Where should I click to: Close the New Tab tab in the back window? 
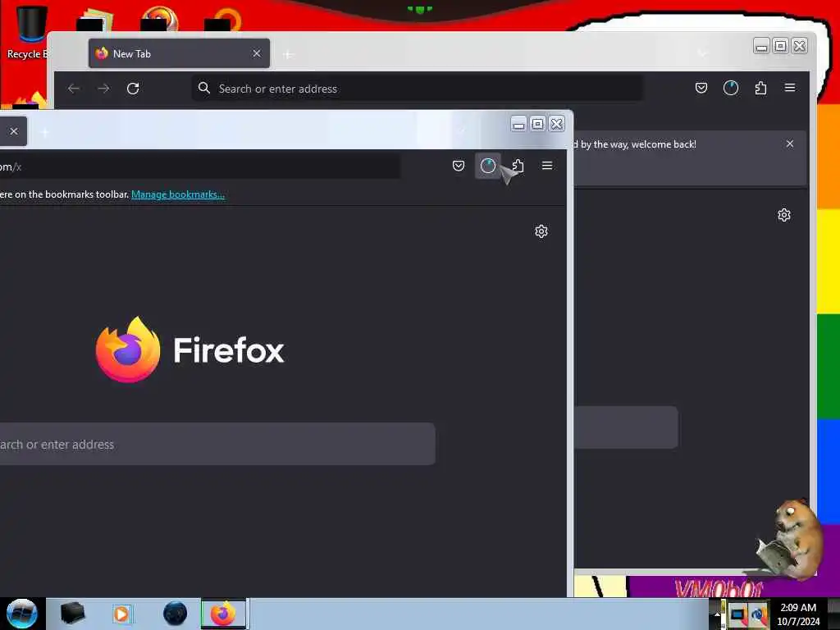[x=257, y=53]
